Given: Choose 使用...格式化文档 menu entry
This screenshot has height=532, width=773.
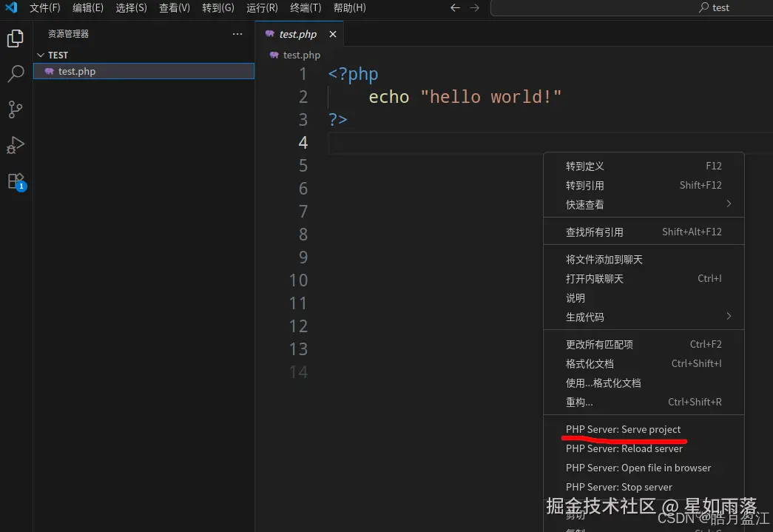Looking at the screenshot, I should tap(644, 383).
